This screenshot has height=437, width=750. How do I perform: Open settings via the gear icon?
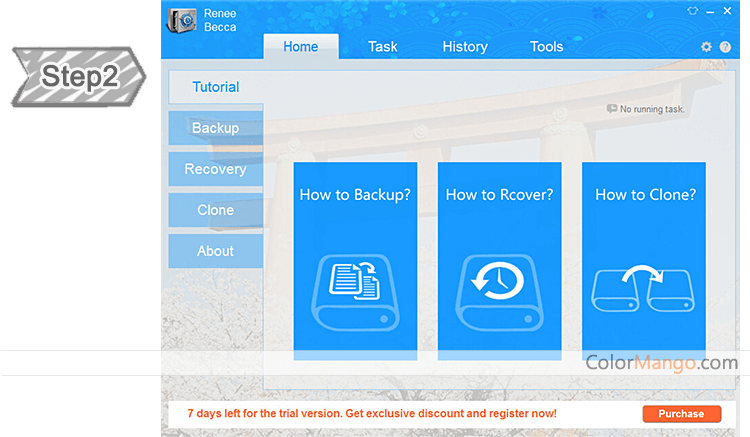point(707,47)
